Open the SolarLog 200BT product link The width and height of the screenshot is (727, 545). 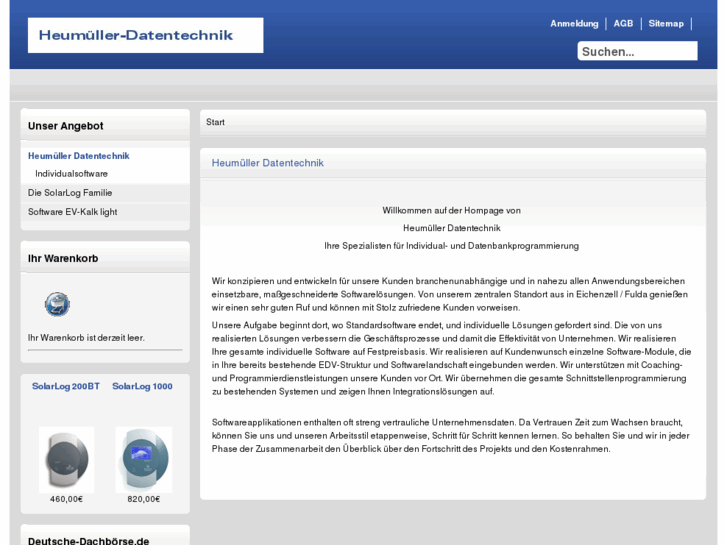66,386
